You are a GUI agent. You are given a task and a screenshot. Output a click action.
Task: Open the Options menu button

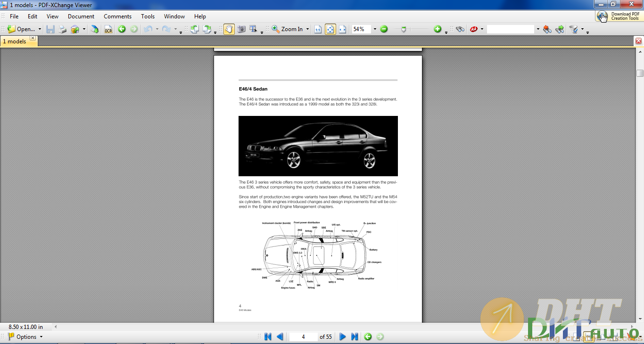coord(25,337)
